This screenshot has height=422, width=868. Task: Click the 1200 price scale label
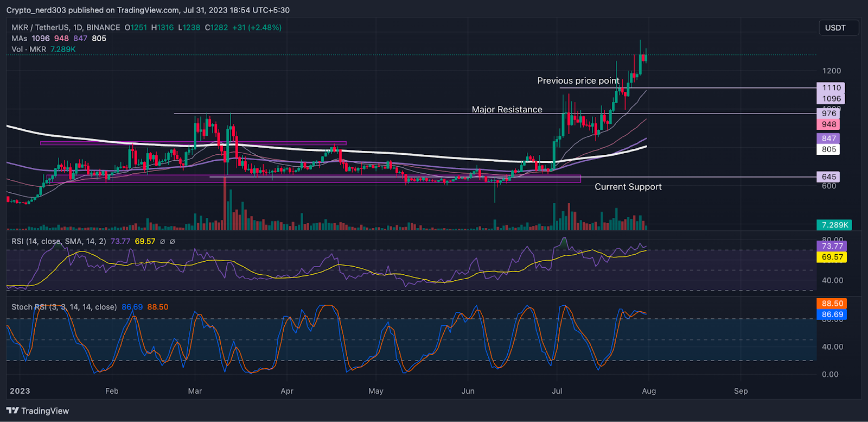(832, 71)
